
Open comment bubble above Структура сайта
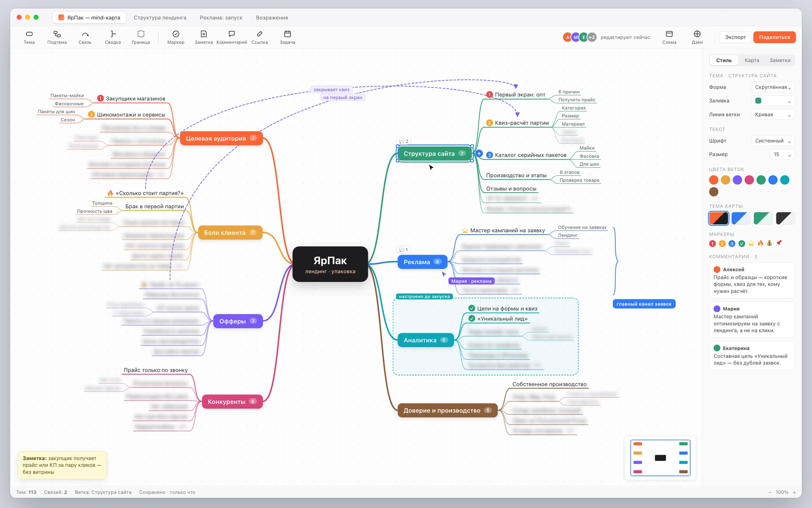click(403, 141)
